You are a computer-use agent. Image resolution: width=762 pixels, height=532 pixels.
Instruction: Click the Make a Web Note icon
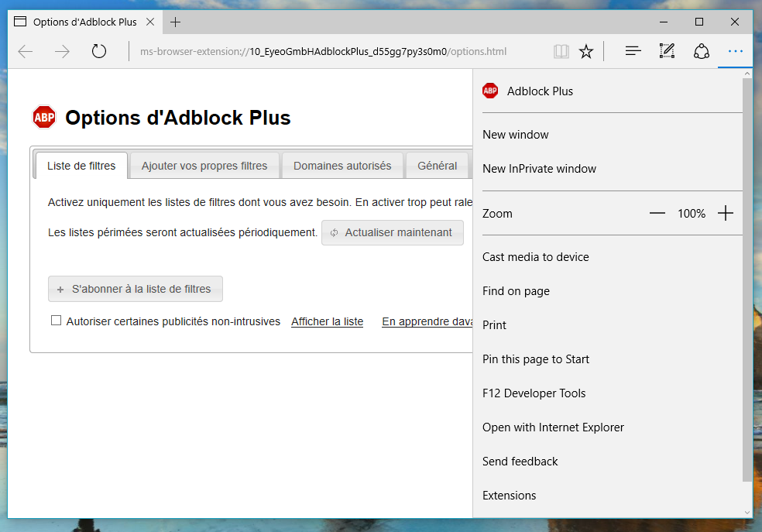[667, 52]
